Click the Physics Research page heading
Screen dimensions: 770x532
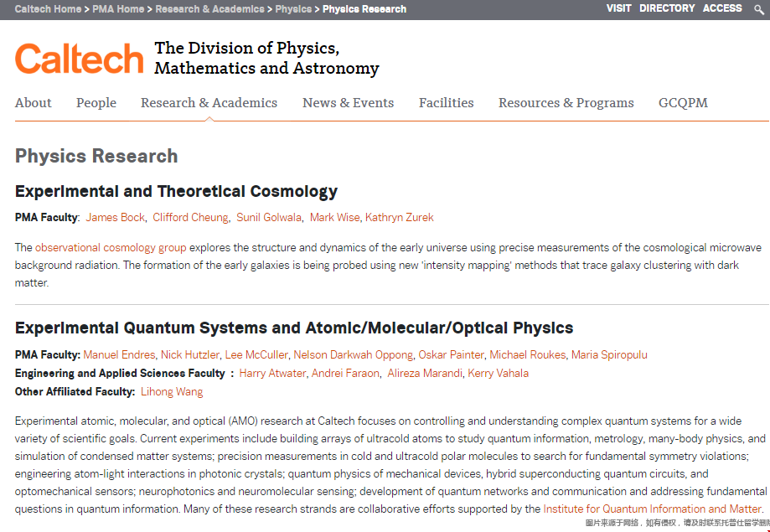(x=96, y=156)
